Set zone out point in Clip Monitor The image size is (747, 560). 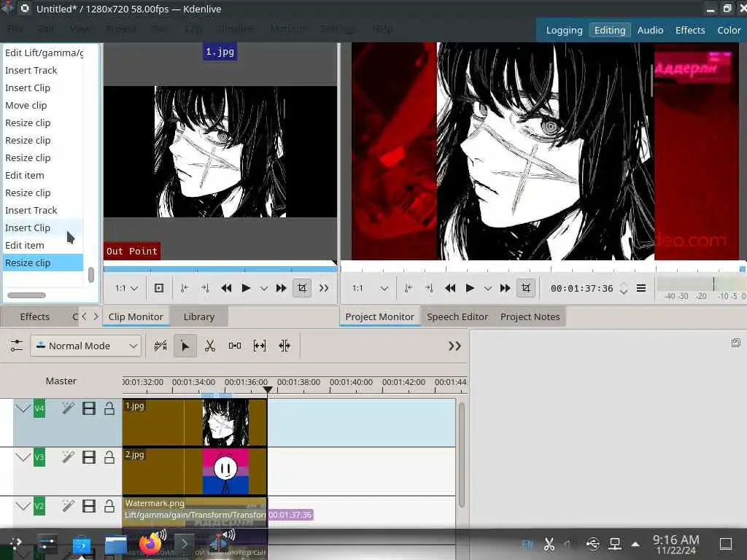click(x=205, y=288)
